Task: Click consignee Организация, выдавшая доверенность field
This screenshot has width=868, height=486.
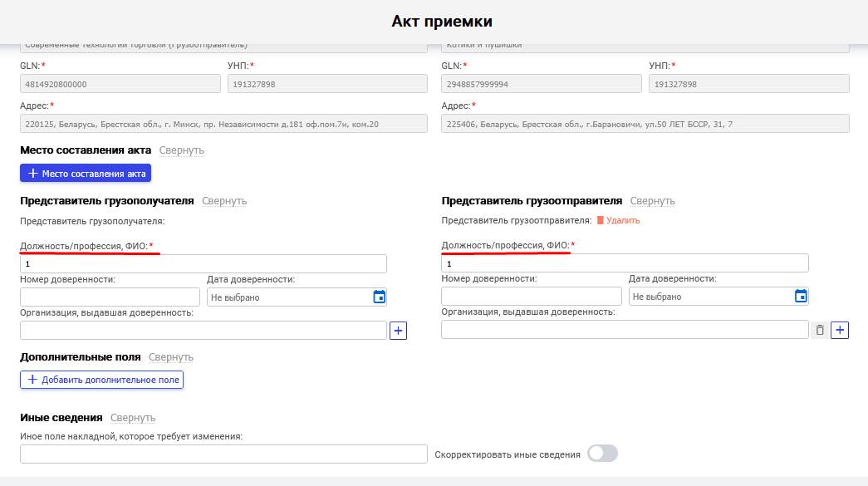Action: tap(204, 331)
